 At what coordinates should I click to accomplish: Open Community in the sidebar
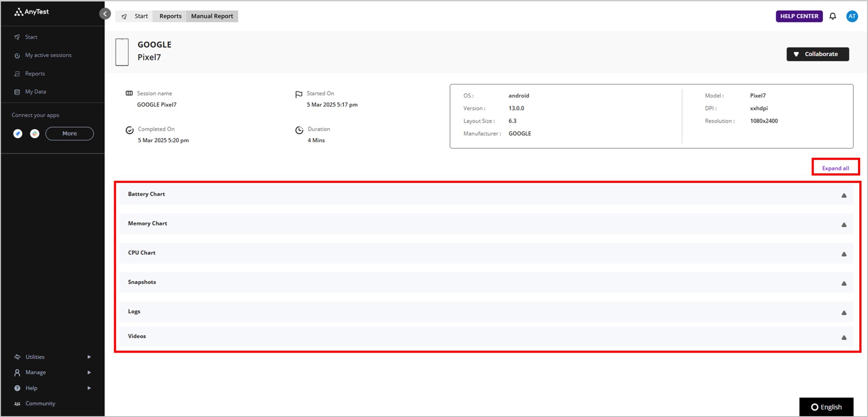[x=40, y=404]
